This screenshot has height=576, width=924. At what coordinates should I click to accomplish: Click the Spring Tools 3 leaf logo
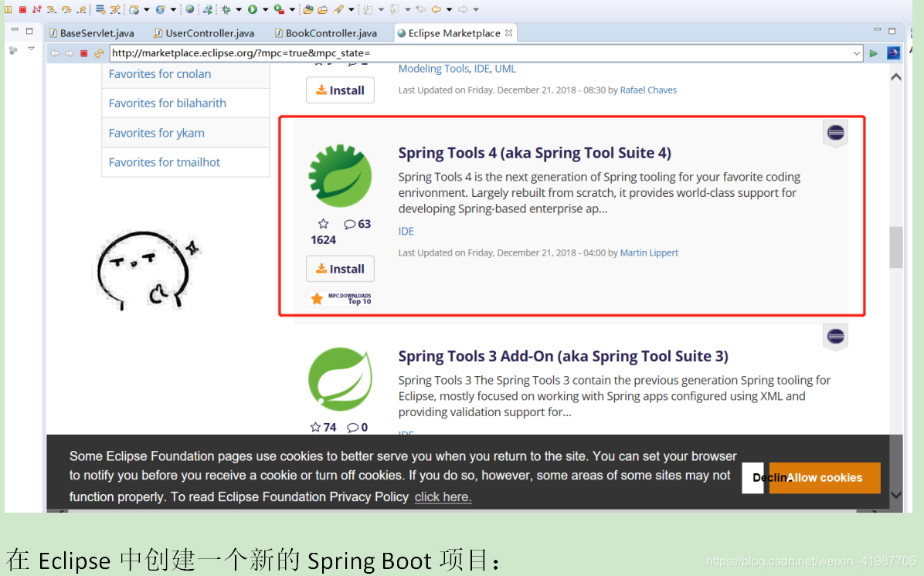340,378
